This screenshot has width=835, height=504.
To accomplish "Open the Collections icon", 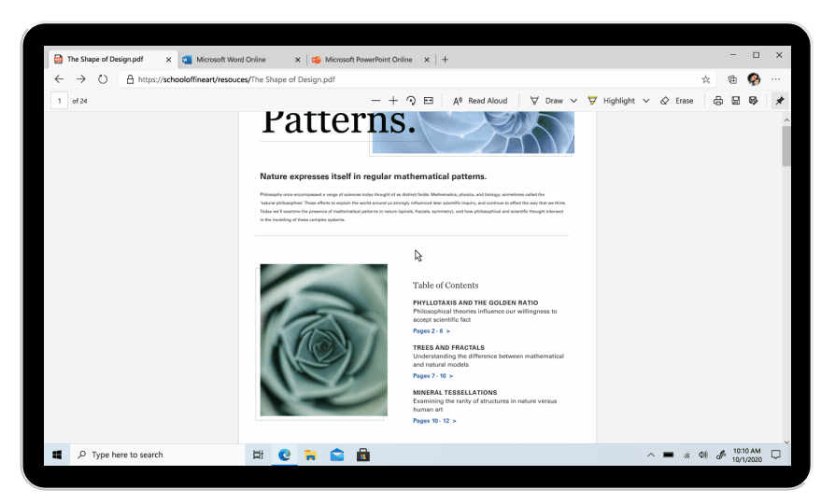I will (733, 79).
